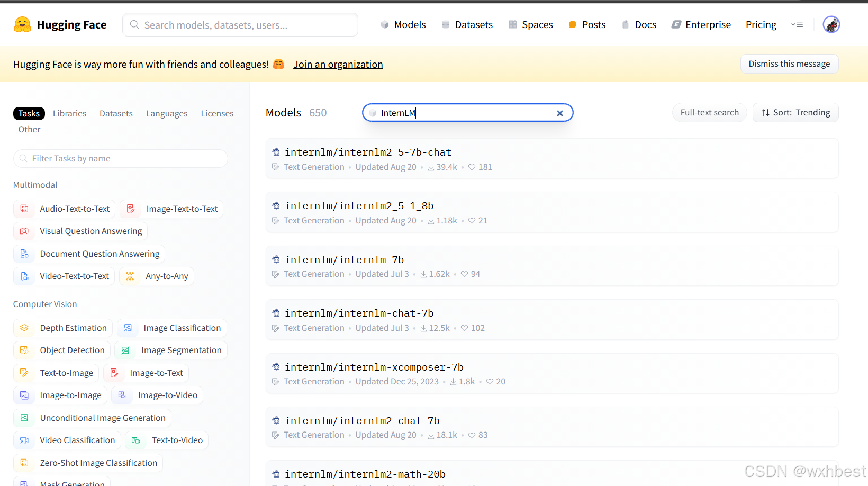Click the Image Segmentation task icon

click(125, 350)
